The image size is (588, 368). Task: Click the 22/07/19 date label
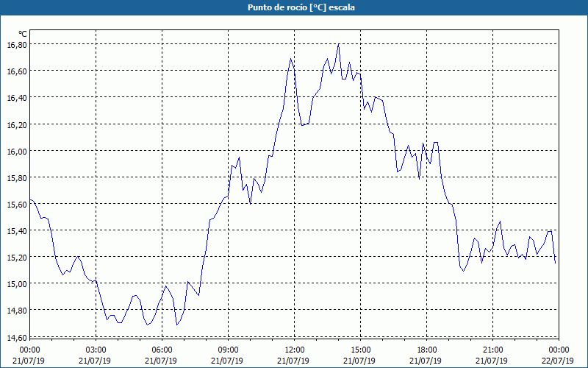pyautogui.click(x=558, y=361)
